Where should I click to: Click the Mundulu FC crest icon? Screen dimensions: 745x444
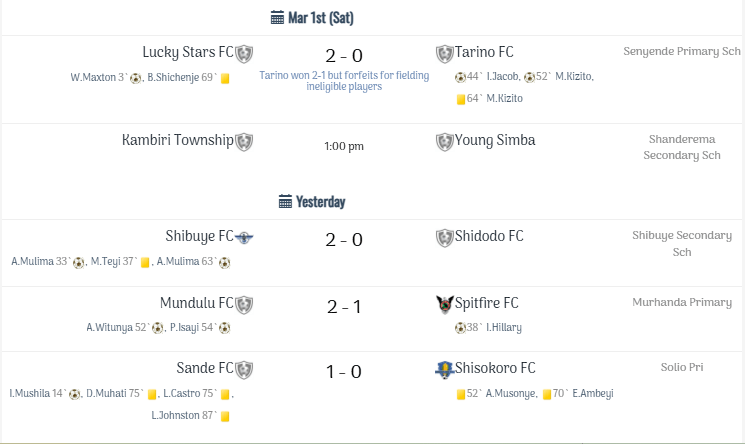click(x=244, y=304)
